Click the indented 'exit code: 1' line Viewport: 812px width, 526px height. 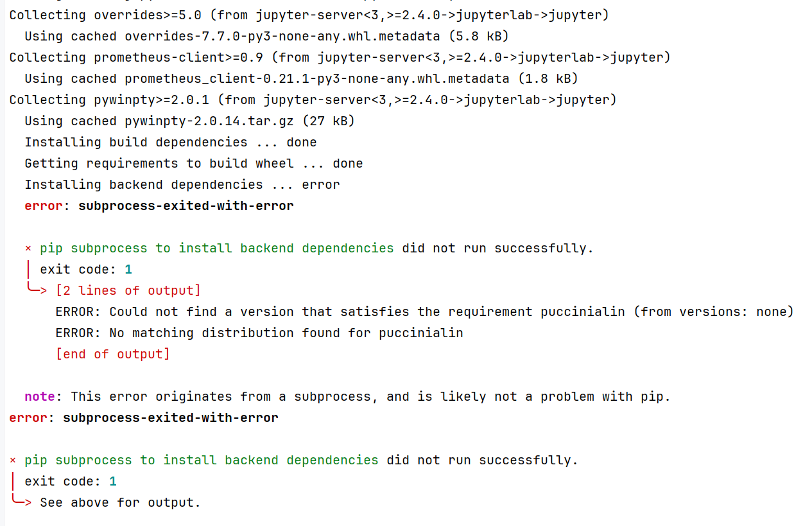[86, 269]
